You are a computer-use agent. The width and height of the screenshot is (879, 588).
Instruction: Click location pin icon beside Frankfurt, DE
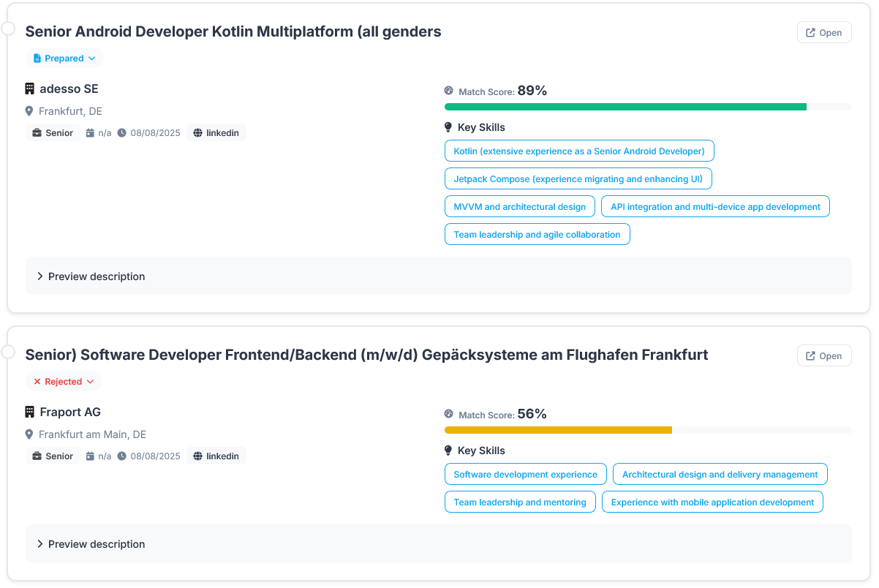[x=29, y=111]
